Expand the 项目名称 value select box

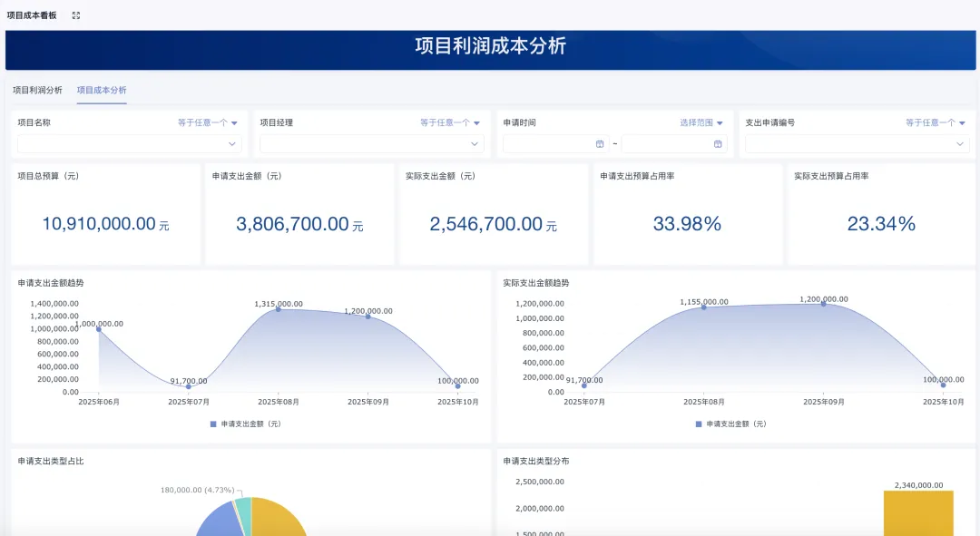[x=130, y=143]
